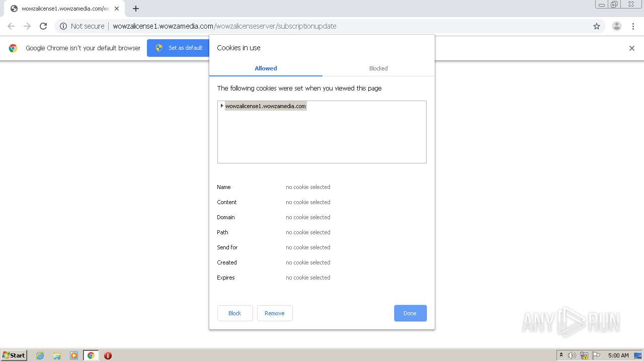Open Windows Explorer folder from taskbar
The height and width of the screenshot is (362, 644).
[57, 355]
